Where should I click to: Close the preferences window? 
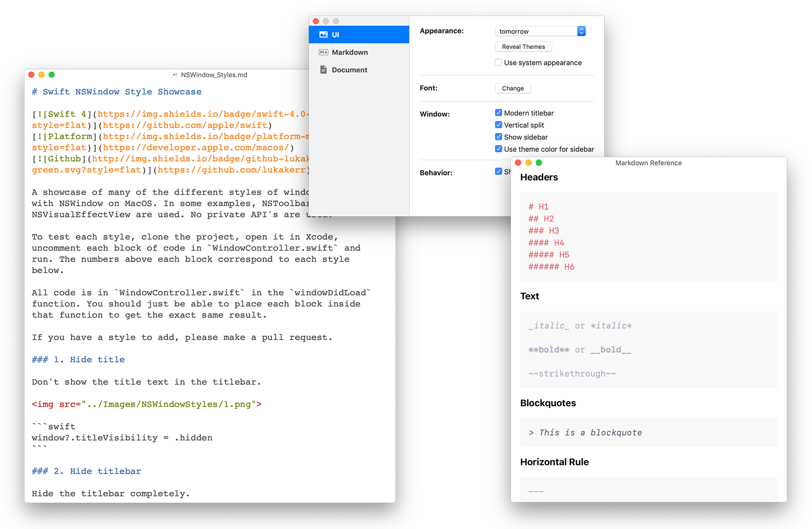click(x=316, y=21)
